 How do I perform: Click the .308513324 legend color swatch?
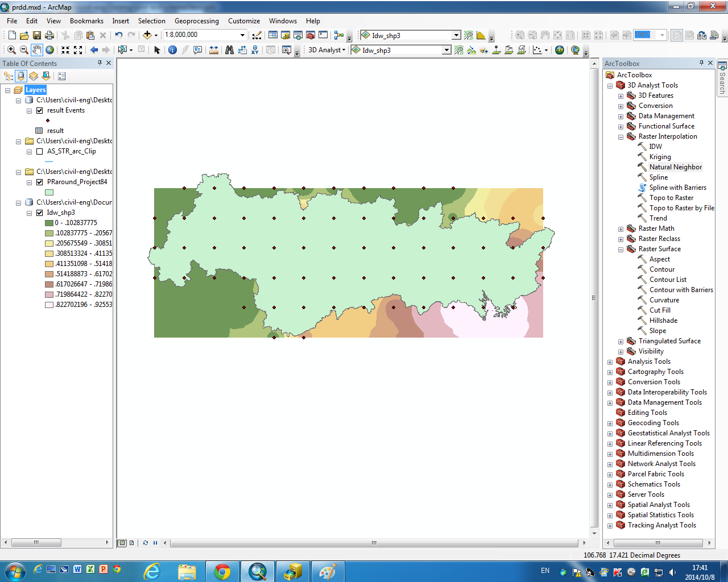coord(49,253)
